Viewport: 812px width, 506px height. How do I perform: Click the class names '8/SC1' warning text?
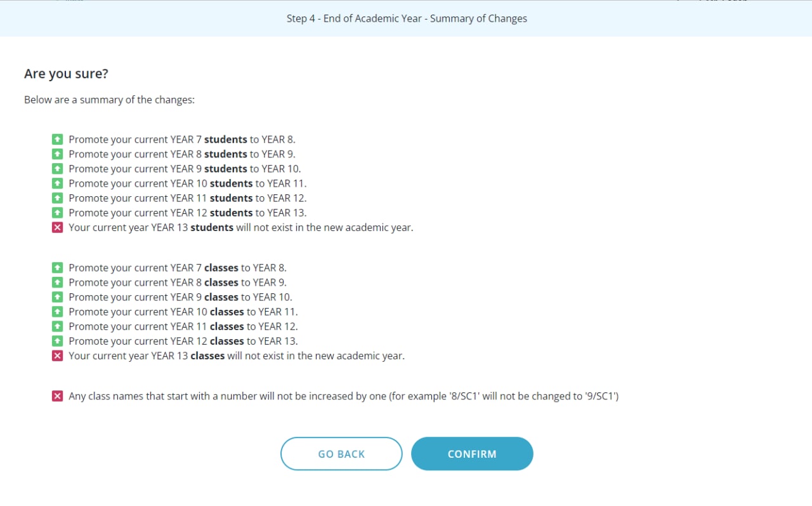[x=343, y=396]
